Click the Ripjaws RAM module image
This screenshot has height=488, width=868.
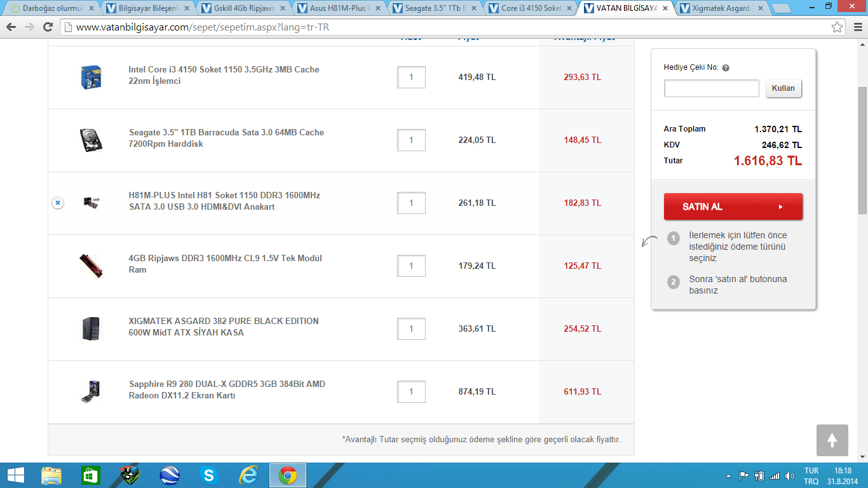coord(92,266)
